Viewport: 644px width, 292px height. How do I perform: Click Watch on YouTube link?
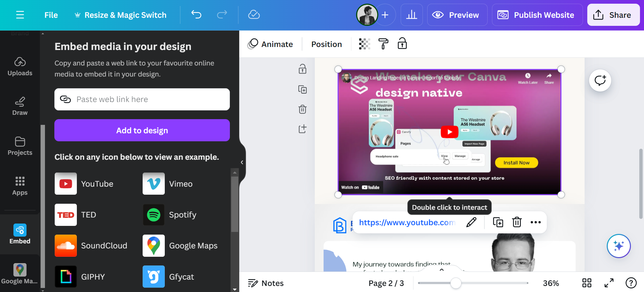[x=360, y=187]
